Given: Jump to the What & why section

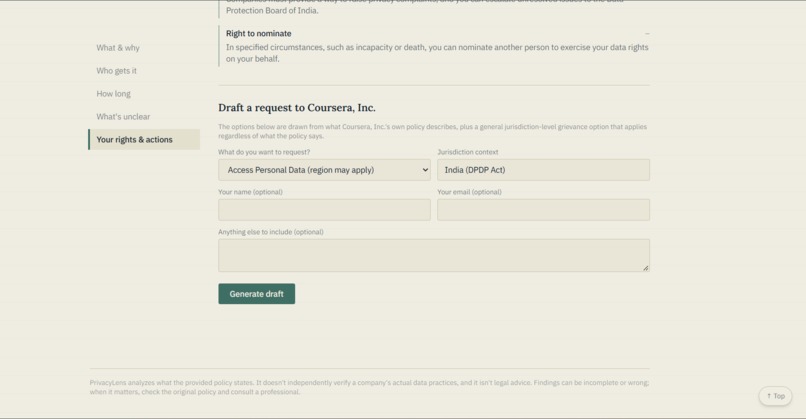Looking at the screenshot, I should (x=118, y=48).
